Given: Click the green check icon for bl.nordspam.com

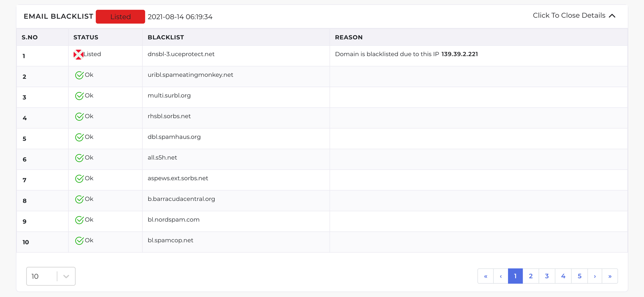Looking at the screenshot, I should [79, 220].
